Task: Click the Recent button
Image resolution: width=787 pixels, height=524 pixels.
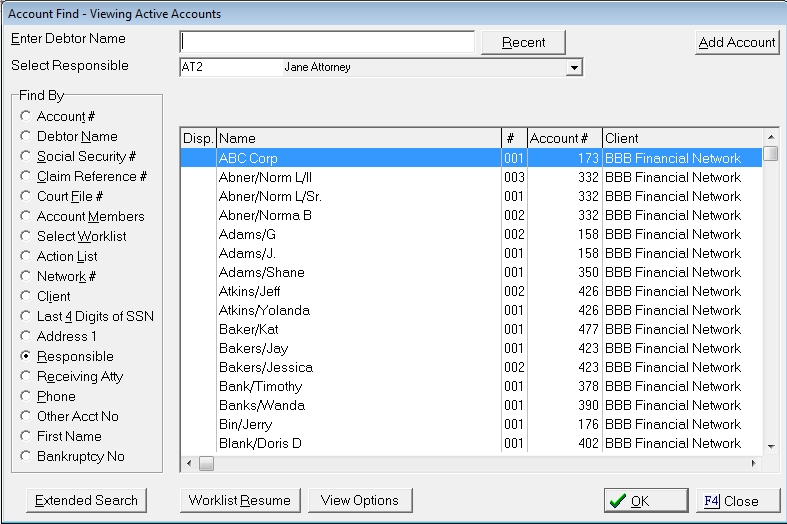Action: pos(523,42)
